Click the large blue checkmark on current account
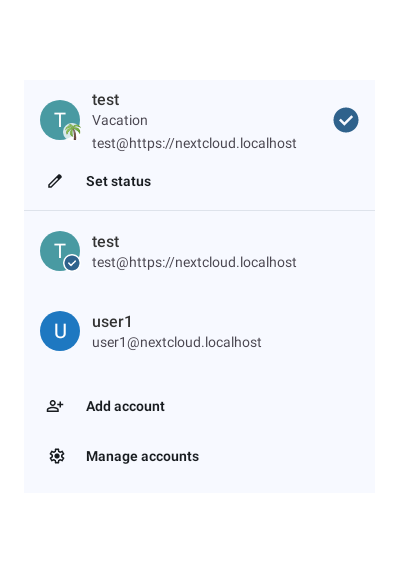Viewport: 399px width, 573px height. (x=346, y=120)
